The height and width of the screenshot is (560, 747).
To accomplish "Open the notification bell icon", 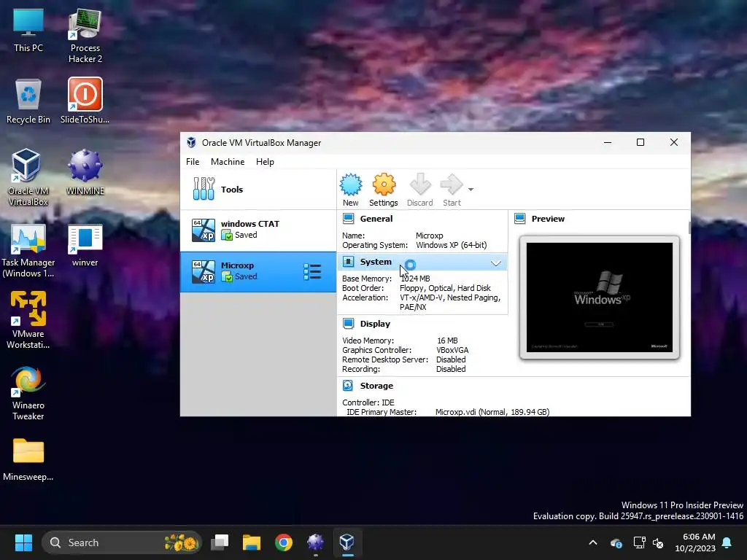I will point(727,542).
